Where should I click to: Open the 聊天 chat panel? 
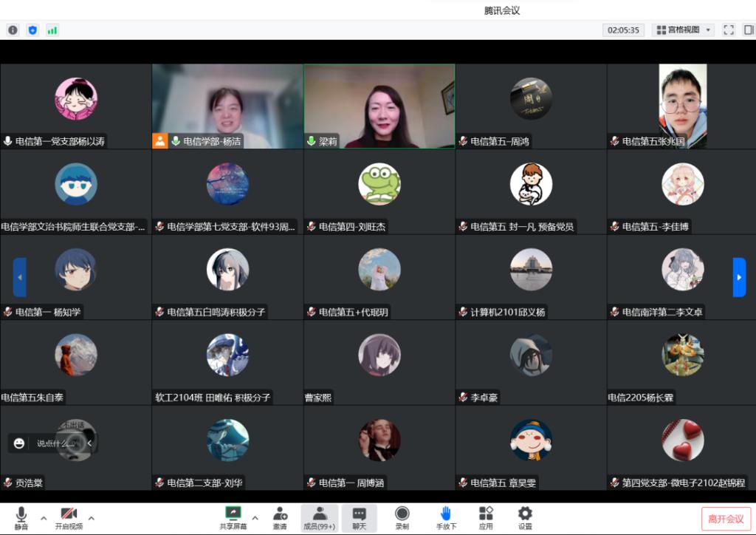point(360,518)
